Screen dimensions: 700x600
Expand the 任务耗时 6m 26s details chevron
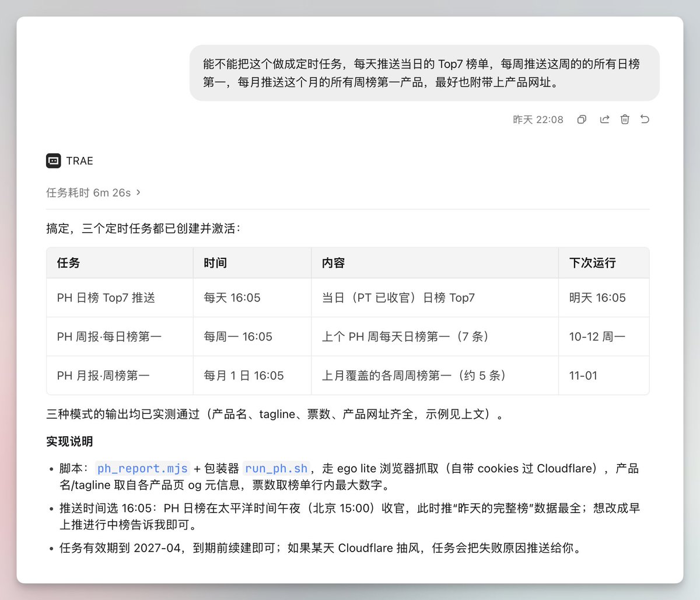point(138,192)
